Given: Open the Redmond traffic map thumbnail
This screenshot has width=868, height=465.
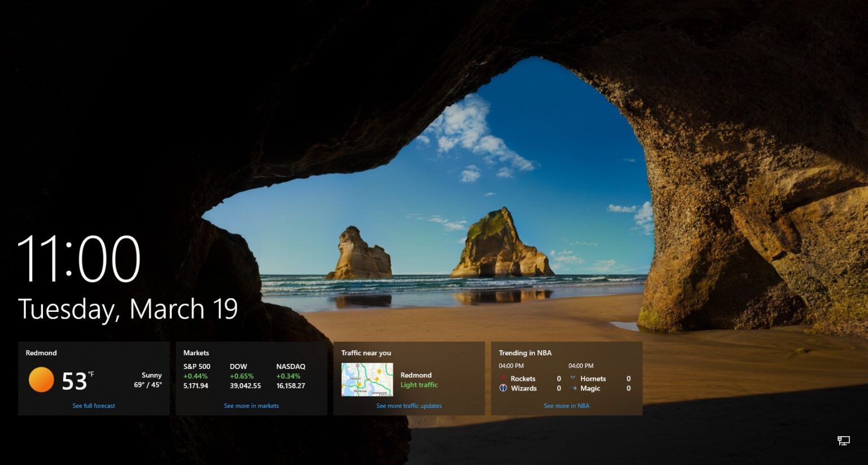Looking at the screenshot, I should 368,380.
